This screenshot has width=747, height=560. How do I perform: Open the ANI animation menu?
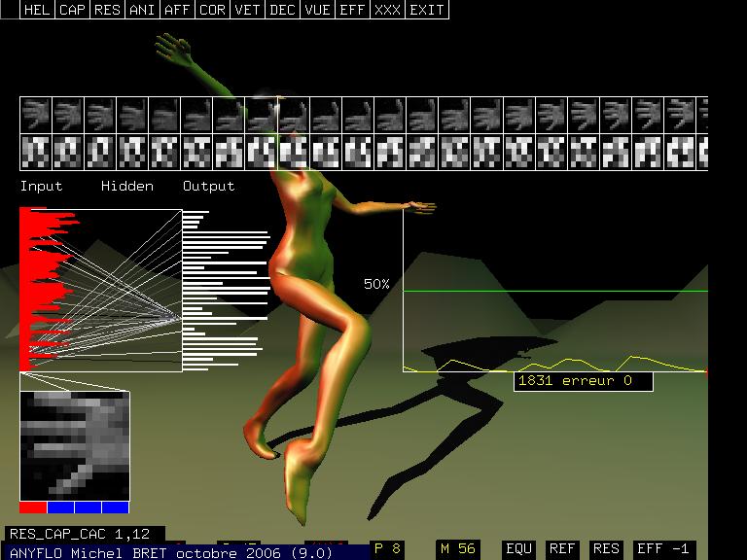click(143, 10)
